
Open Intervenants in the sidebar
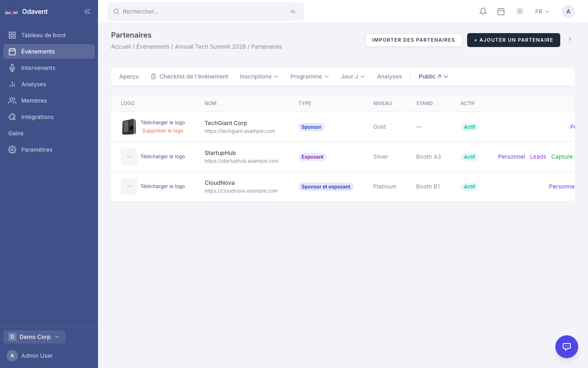pyautogui.click(x=49, y=68)
